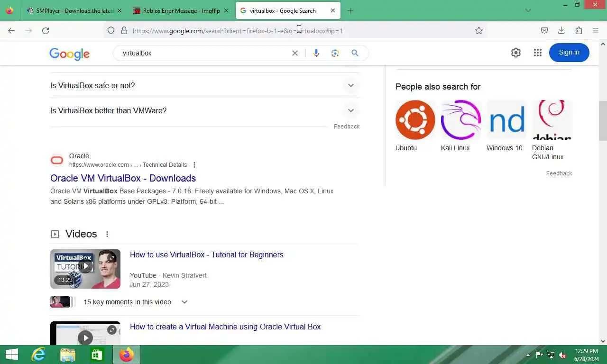Open the Debian GNU/Linux related search thumbnail
607x364 pixels.
(x=552, y=120)
